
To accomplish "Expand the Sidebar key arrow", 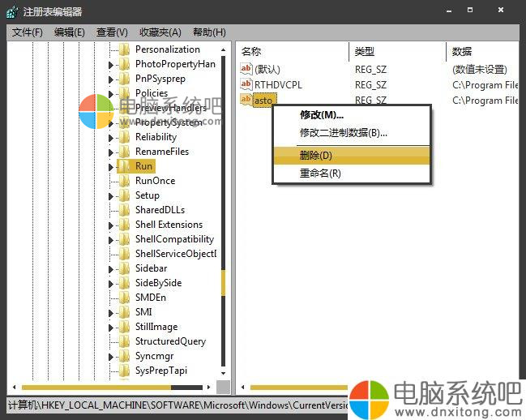I will 111,269.
